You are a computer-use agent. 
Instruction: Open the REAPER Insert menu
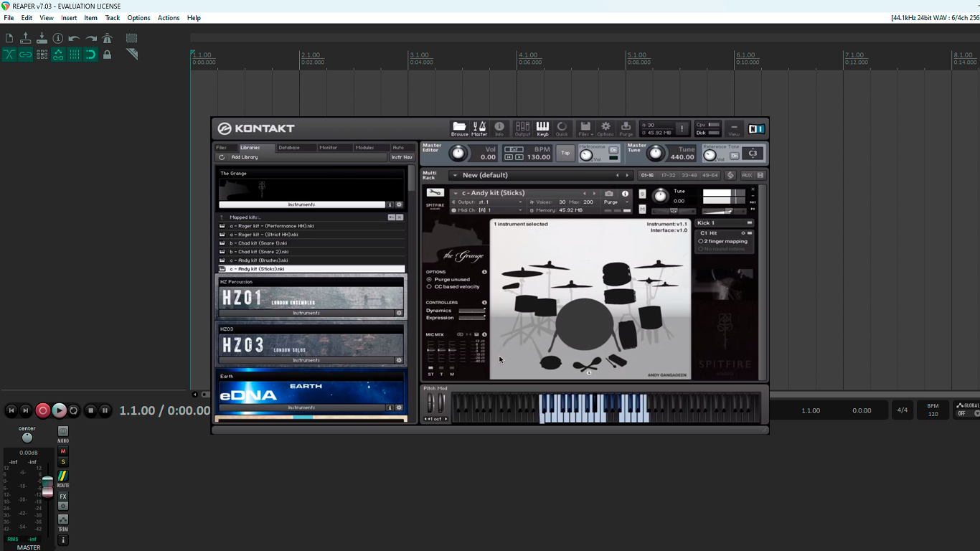[x=69, y=18]
